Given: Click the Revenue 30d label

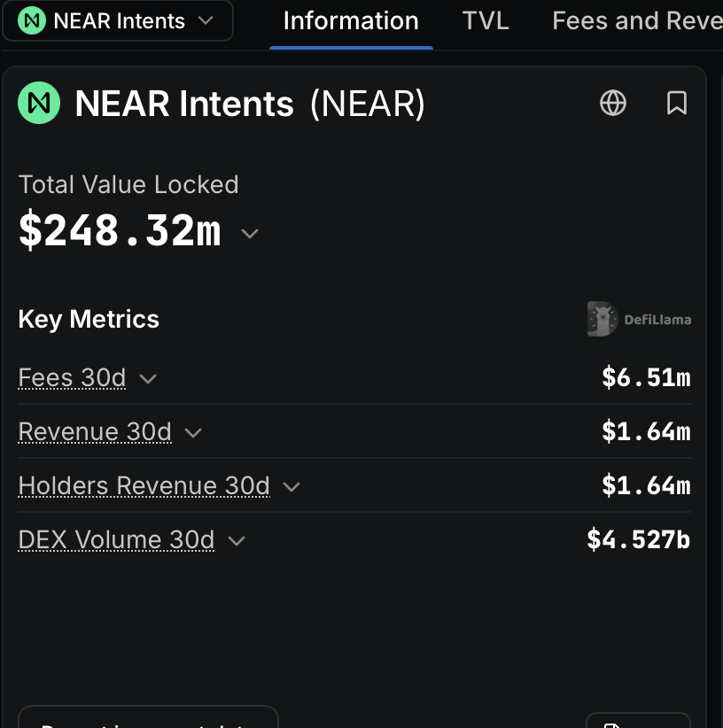Looking at the screenshot, I should (x=95, y=431).
